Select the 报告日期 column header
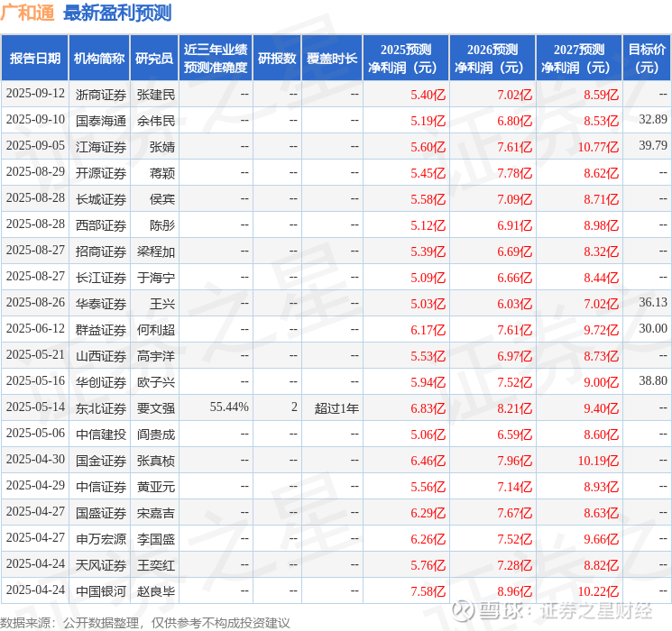 (x=35, y=59)
